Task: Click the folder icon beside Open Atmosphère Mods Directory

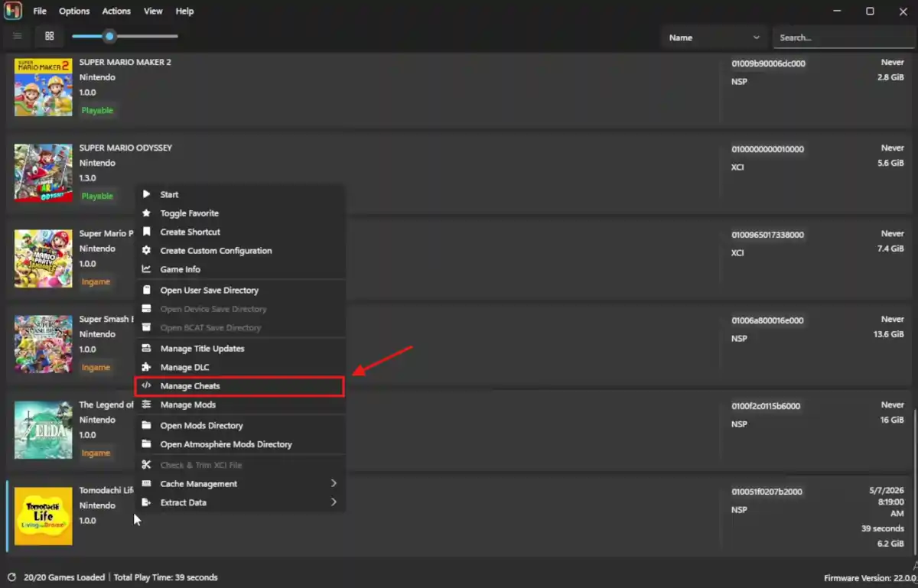Action: [146, 443]
